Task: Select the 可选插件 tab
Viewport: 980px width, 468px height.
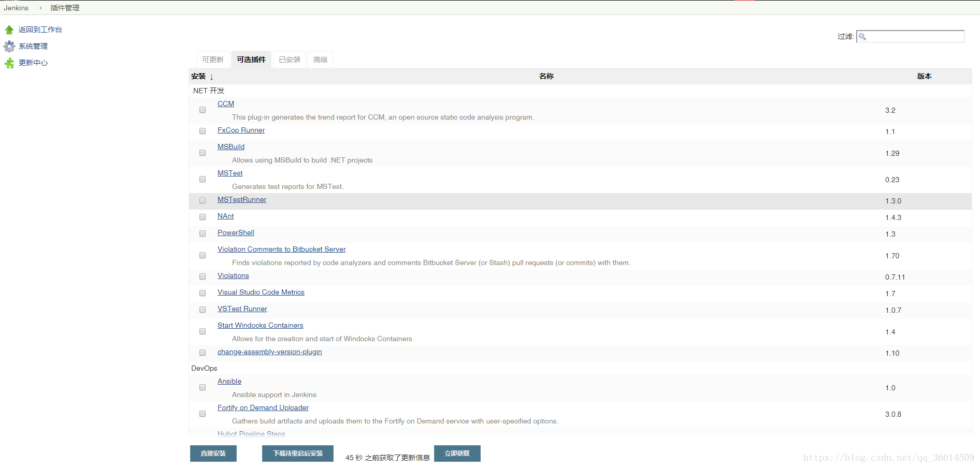Action: point(251,60)
